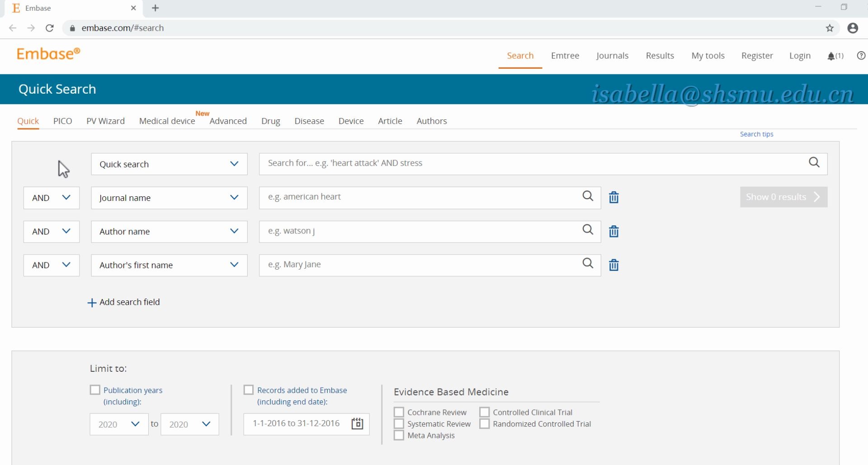Open the help question mark icon
This screenshot has width=868, height=465.
click(861, 56)
